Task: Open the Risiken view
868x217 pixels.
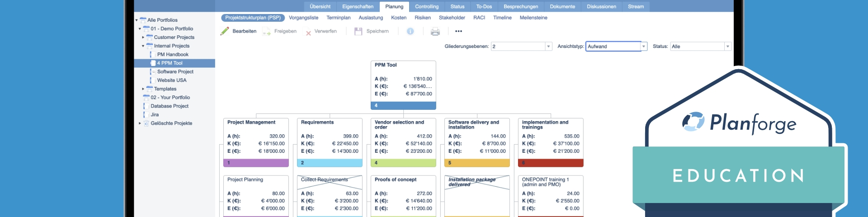Action: click(x=423, y=18)
